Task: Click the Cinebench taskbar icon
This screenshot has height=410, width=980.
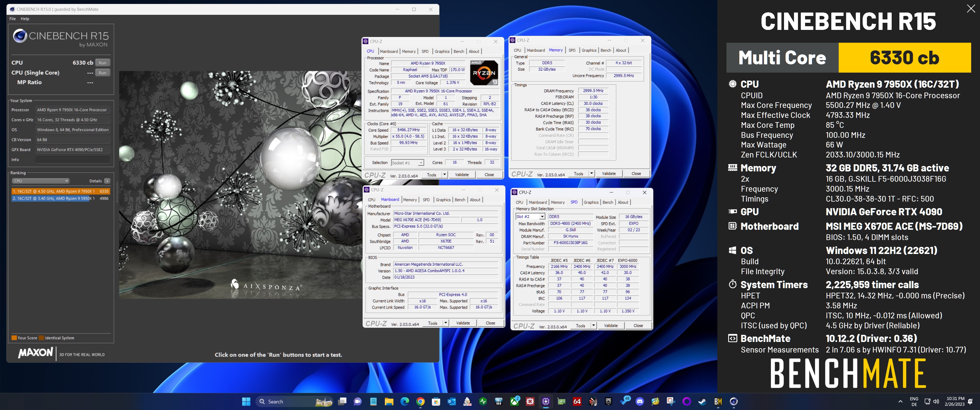Action: 734,401
